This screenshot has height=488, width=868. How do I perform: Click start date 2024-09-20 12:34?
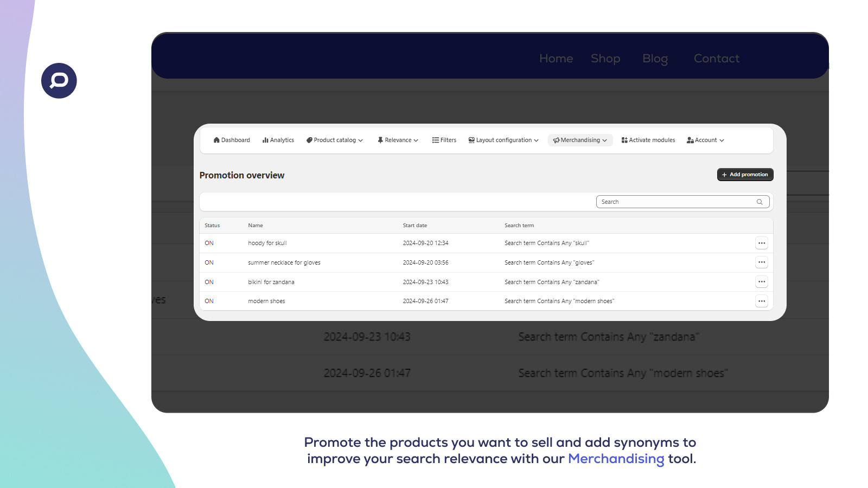coord(425,243)
